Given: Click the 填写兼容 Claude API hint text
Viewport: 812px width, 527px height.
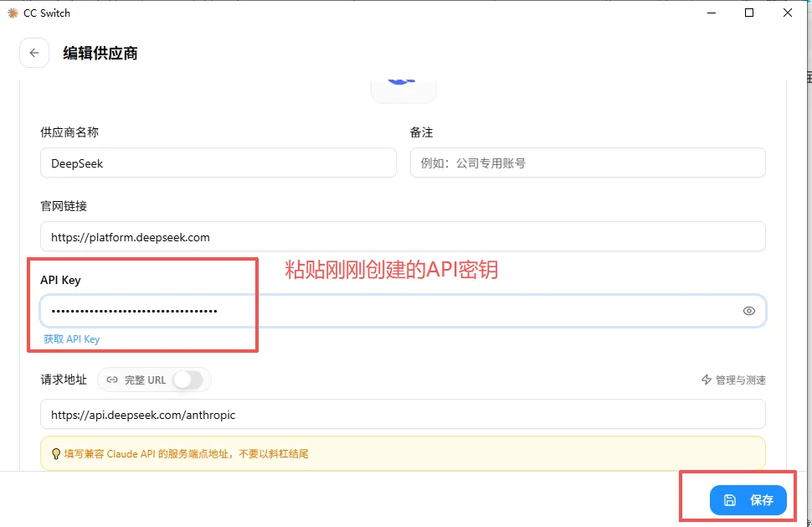Looking at the screenshot, I should click(187, 454).
